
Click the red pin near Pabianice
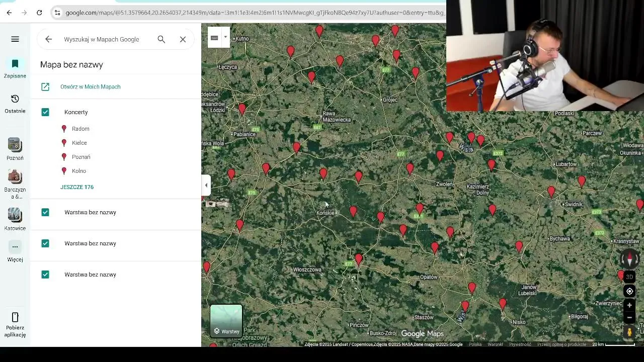pyautogui.click(x=242, y=109)
